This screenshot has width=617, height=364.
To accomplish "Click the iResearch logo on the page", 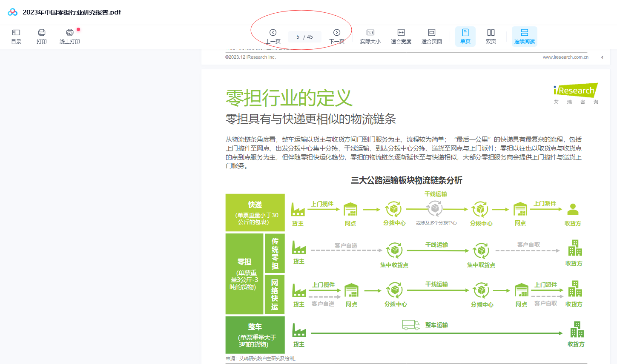I will coord(576,91).
